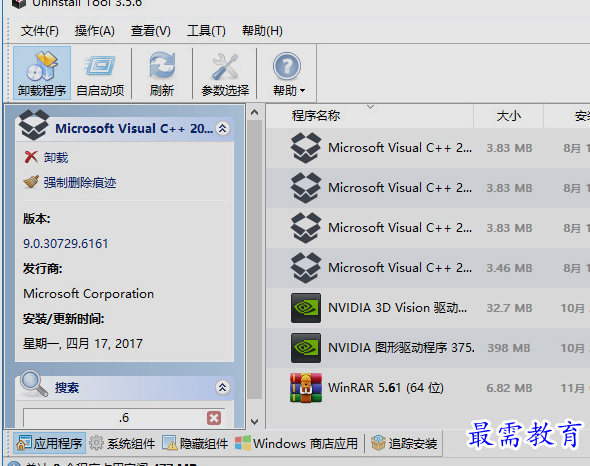Open the 自启动项 startup items tool
Image resolution: width=590 pixels, height=466 pixels.
pyautogui.click(x=100, y=73)
